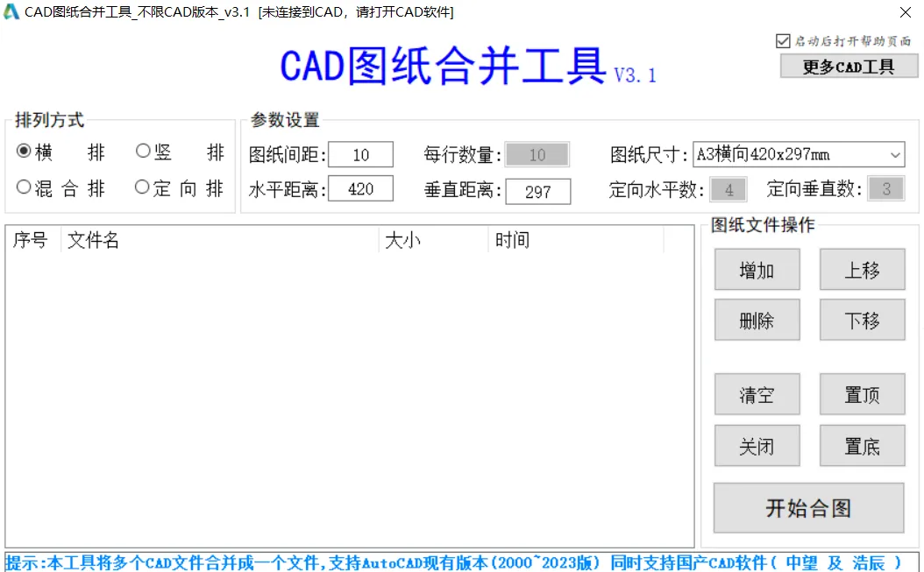The width and height of the screenshot is (924, 572).
Task: Toggle 启动后打开帮助页面 checkbox
Action: (783, 40)
